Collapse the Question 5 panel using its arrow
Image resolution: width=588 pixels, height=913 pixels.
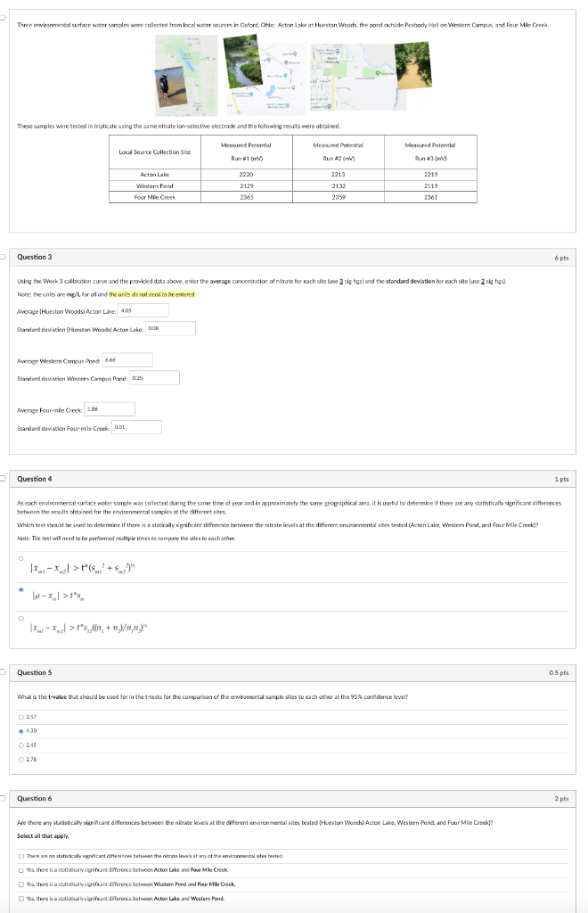pos(4,671)
